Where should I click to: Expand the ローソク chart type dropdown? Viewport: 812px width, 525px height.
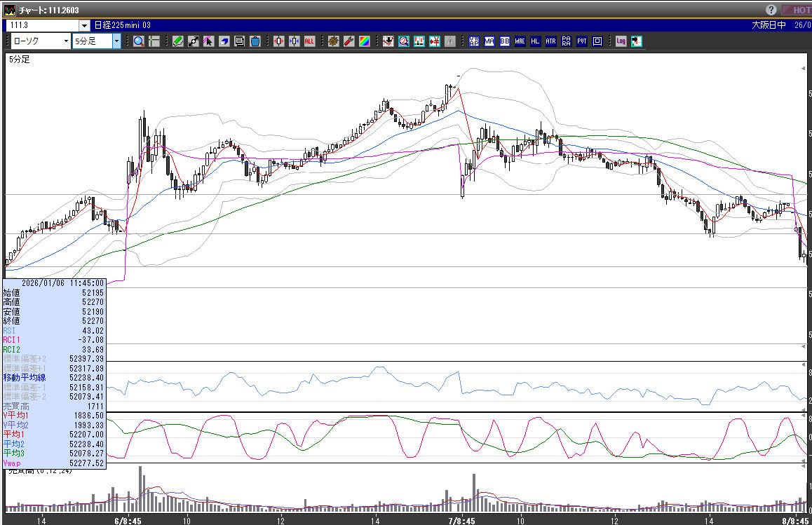click(x=66, y=41)
